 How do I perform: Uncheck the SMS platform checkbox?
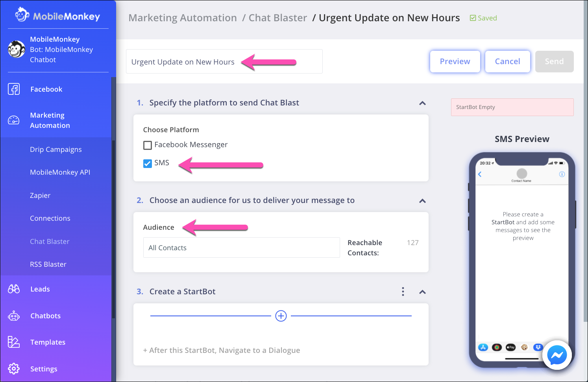(148, 164)
